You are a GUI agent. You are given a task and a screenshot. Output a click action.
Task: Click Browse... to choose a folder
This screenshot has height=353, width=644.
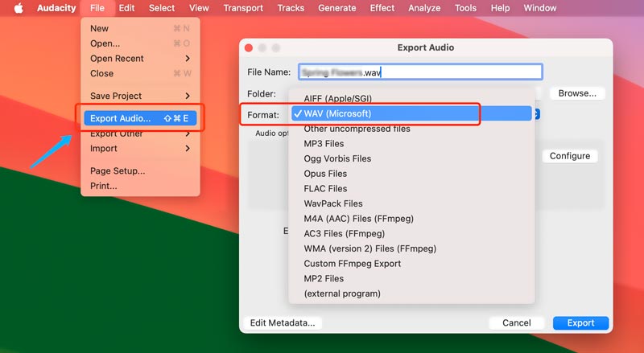click(x=577, y=93)
